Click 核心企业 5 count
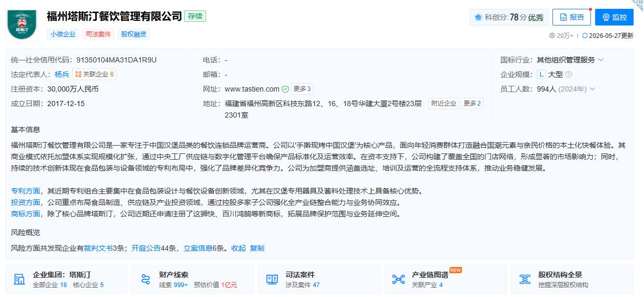 [88, 285]
